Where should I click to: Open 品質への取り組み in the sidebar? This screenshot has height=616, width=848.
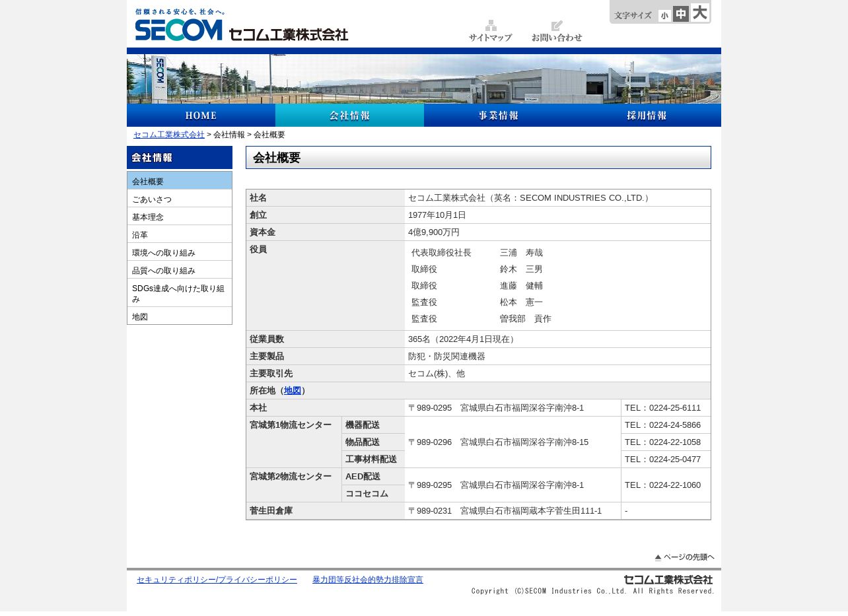(180, 270)
